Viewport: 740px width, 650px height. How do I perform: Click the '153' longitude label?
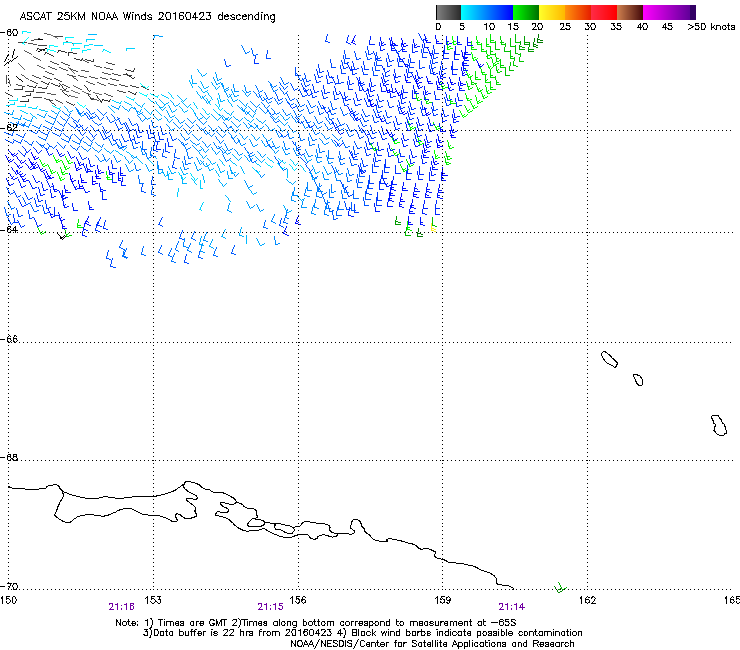click(x=153, y=600)
